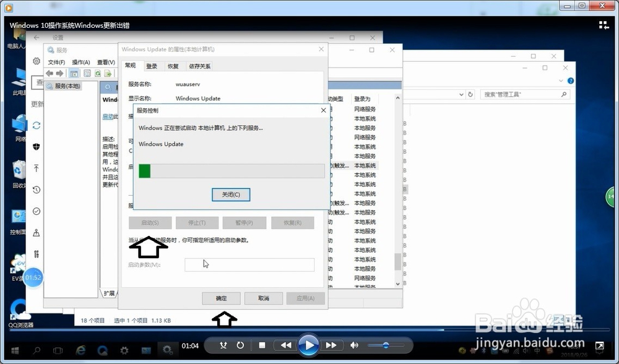
Task: Click the taskbar search icon
Action: tap(37, 350)
